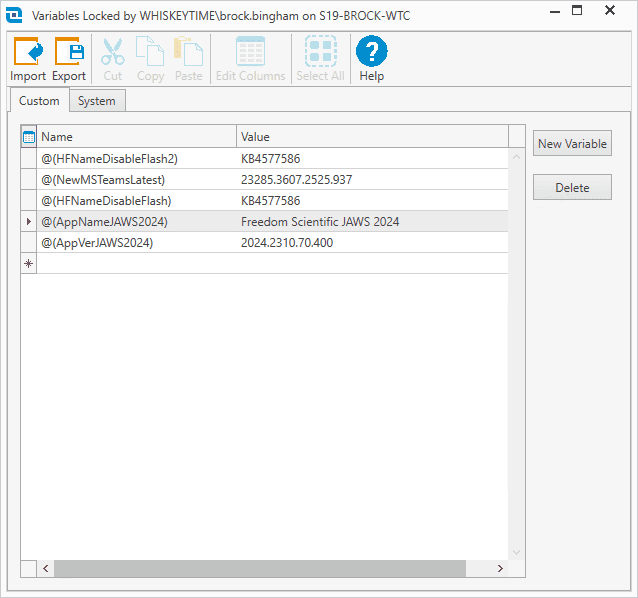
Task: Click the vertical scrollbar down arrow
Action: (517, 552)
